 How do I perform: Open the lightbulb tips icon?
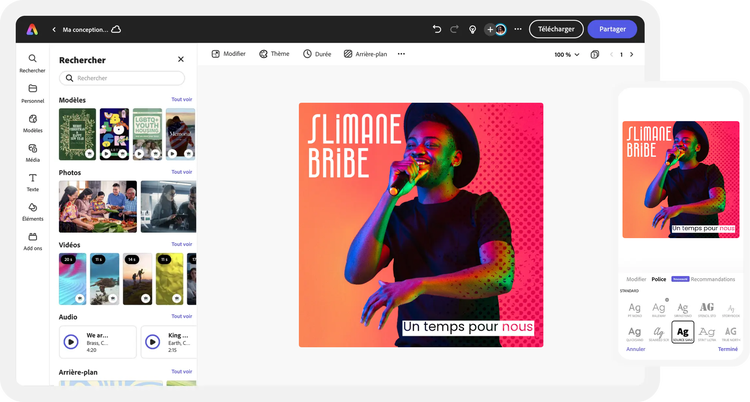pos(472,30)
